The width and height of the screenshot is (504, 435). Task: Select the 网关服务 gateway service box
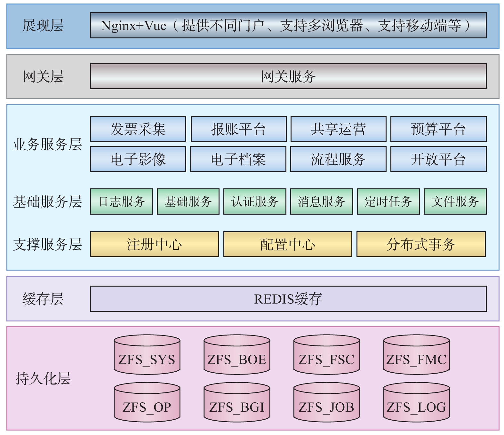[288, 76]
